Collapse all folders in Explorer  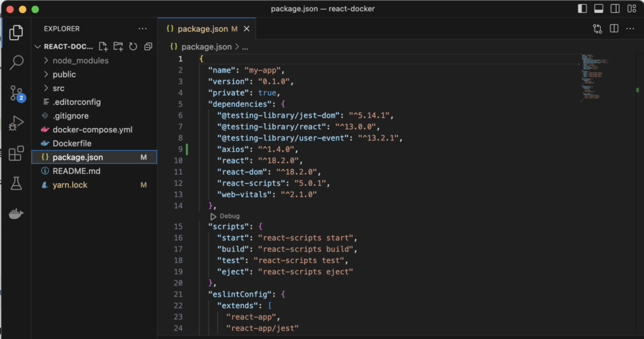(148, 47)
